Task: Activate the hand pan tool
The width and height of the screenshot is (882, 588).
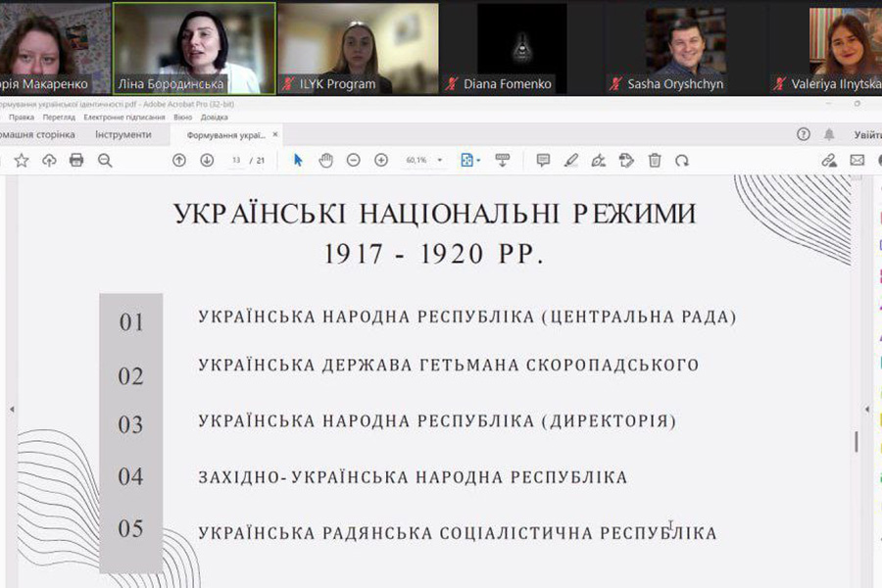Action: click(x=325, y=161)
